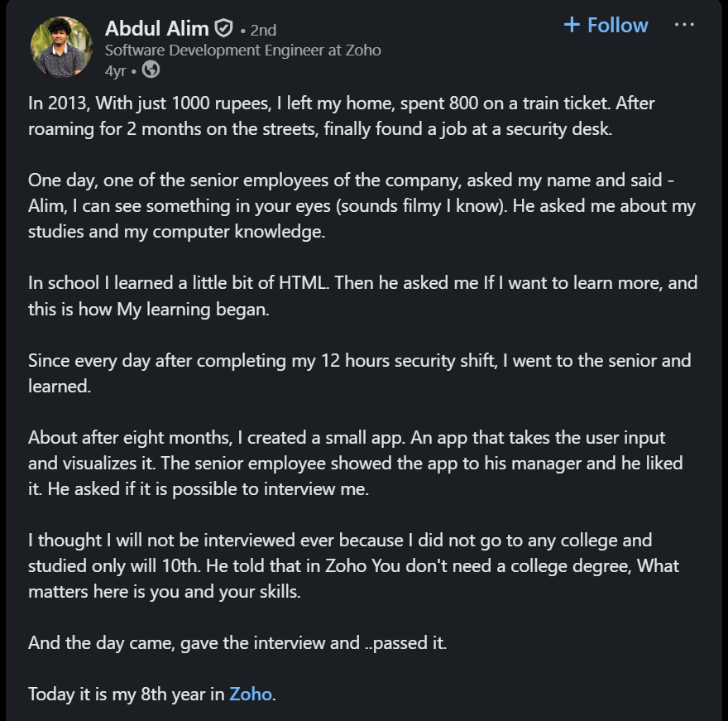Open the blue Zoho company link

tap(251, 694)
